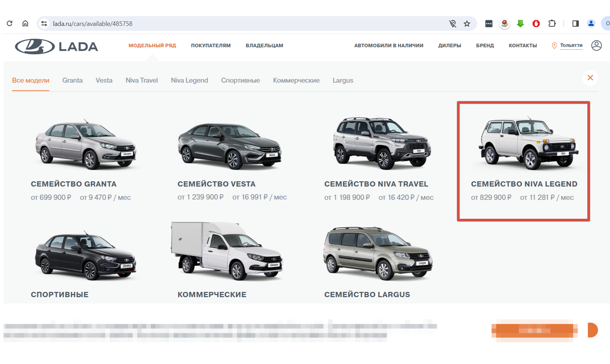Open АВТОМОБИЛИ В НАЛИЧИИ section
610x364 pixels.
pos(389,45)
